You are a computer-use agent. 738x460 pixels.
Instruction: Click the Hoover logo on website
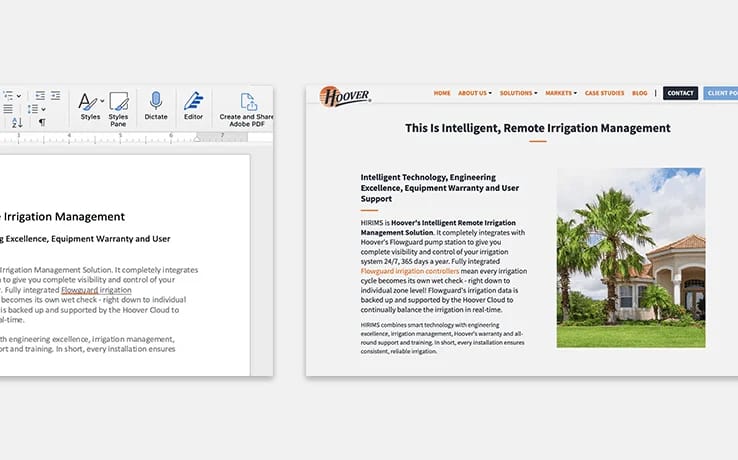(345, 96)
